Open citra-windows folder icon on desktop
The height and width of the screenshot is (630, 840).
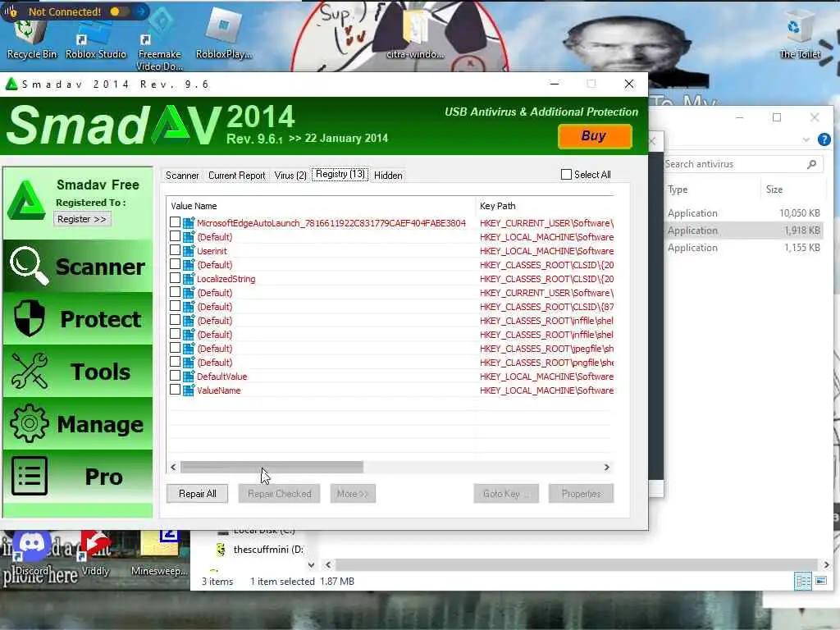[415, 33]
